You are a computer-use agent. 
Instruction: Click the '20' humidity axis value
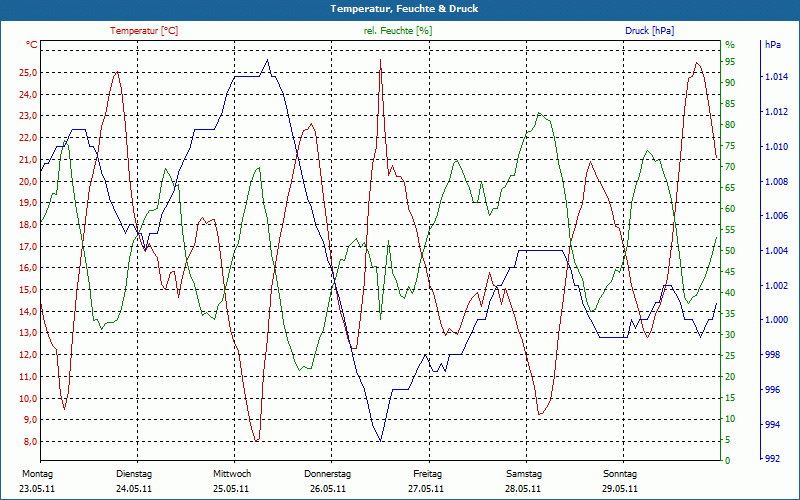730,377
